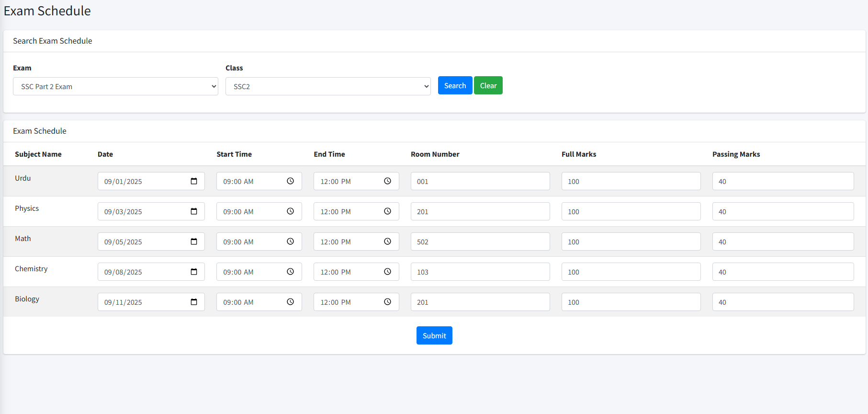Click calendar icon in Biology date row
This screenshot has height=414, width=868.
coord(194,302)
